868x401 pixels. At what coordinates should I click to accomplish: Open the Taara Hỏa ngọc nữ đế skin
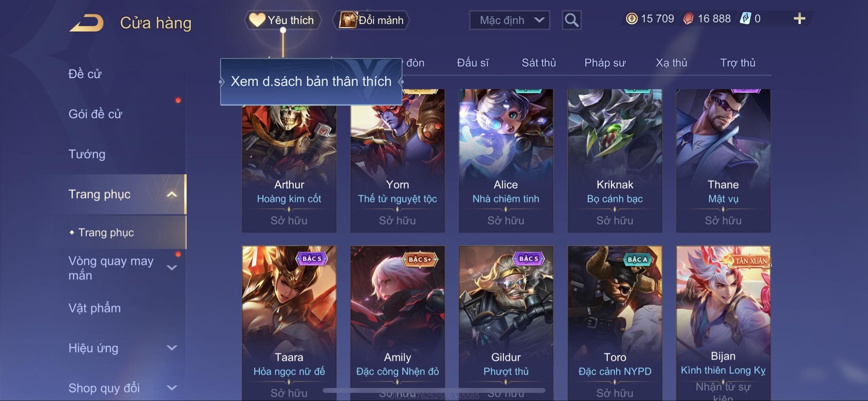(x=289, y=323)
